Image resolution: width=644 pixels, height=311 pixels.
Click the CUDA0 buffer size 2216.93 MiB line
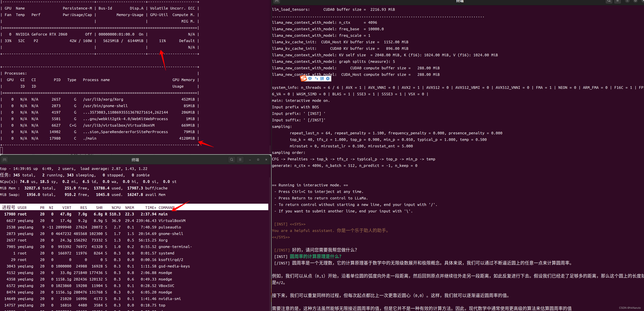(334, 9)
